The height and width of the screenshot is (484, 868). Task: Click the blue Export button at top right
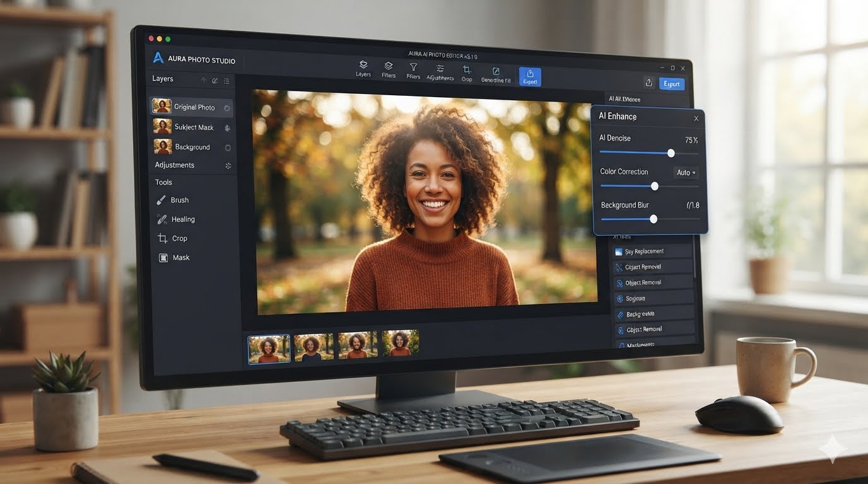pyautogui.click(x=672, y=84)
